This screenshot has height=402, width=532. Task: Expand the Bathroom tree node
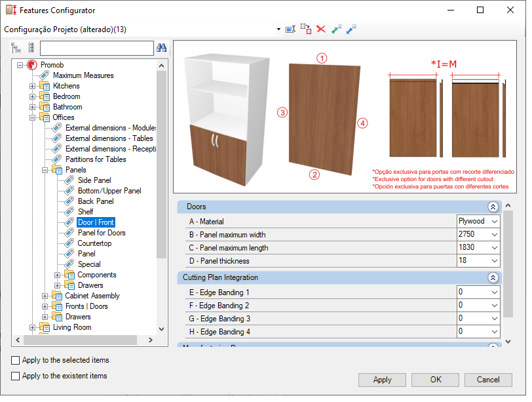pyautogui.click(x=32, y=108)
